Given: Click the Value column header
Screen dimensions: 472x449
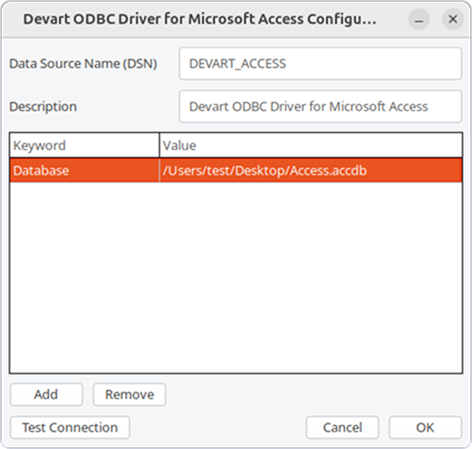Looking at the screenshot, I should tap(311, 145).
